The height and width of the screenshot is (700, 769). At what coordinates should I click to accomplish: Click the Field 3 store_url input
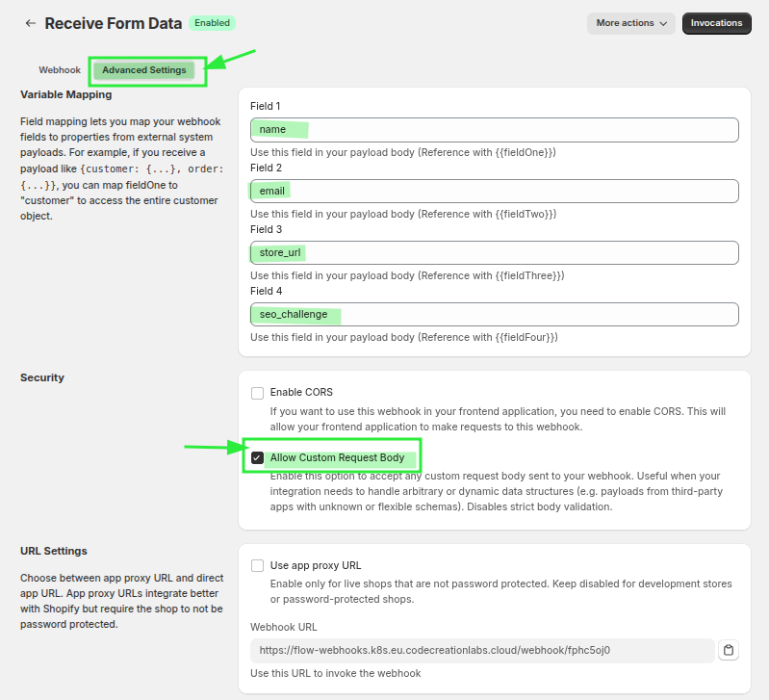pyautogui.click(x=494, y=253)
